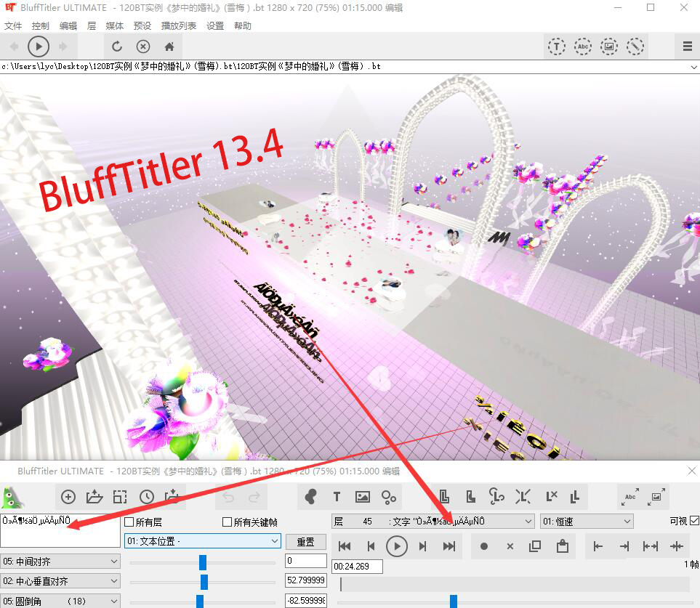Click the refresh icon in top toolbar
700x608 pixels.
pyautogui.click(x=117, y=46)
